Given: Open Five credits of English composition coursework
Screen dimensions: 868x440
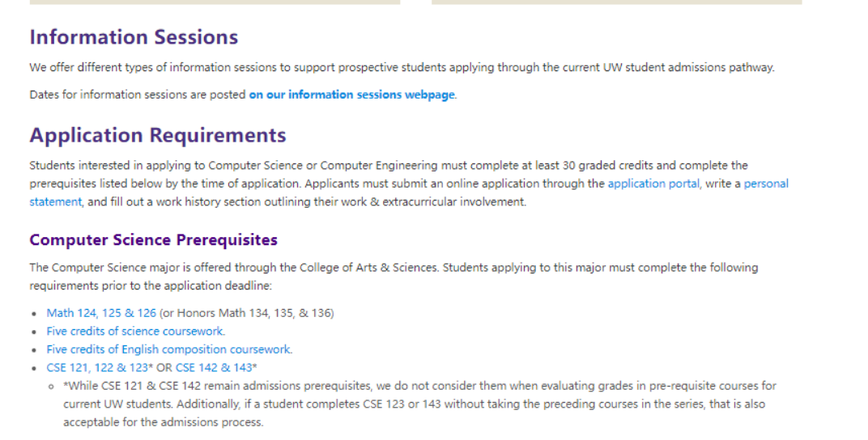Looking at the screenshot, I should (168, 349).
